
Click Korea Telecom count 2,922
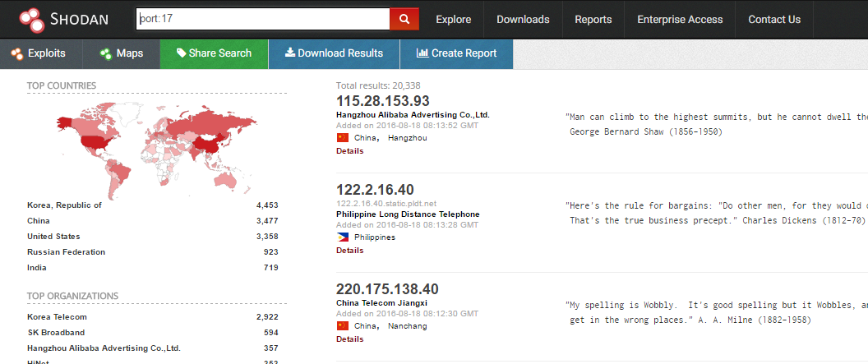(x=267, y=317)
